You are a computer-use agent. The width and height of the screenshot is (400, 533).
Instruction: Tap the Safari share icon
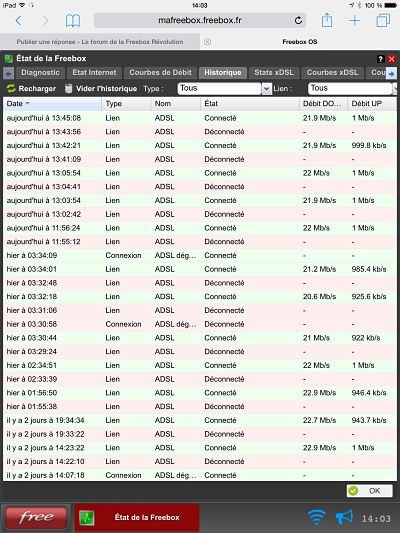[x=327, y=20]
